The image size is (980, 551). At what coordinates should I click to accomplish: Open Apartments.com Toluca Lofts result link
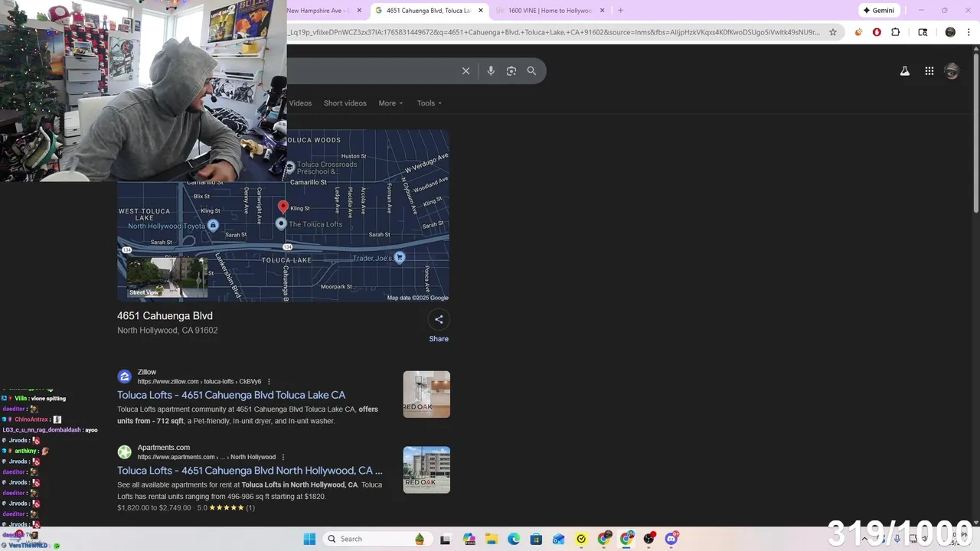click(250, 471)
